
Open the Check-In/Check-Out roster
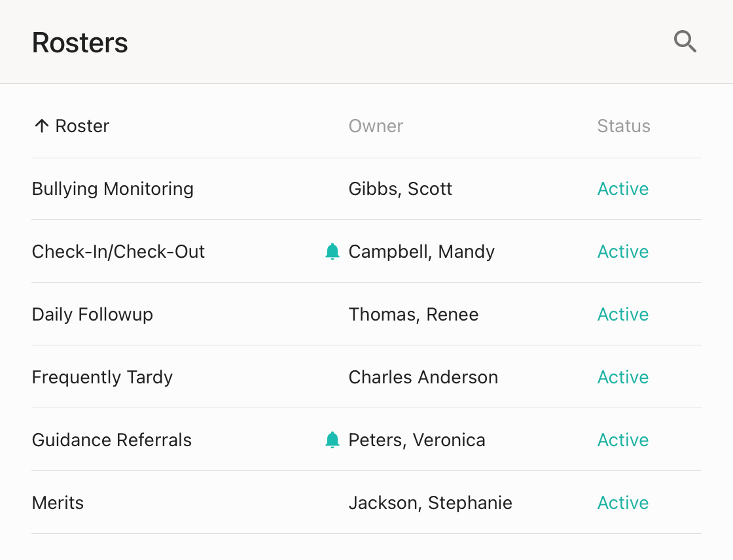(x=118, y=252)
